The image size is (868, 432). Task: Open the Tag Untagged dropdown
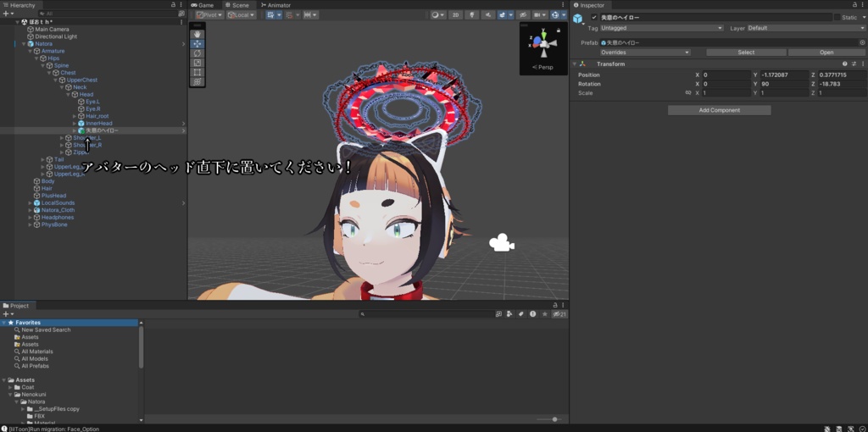[661, 28]
